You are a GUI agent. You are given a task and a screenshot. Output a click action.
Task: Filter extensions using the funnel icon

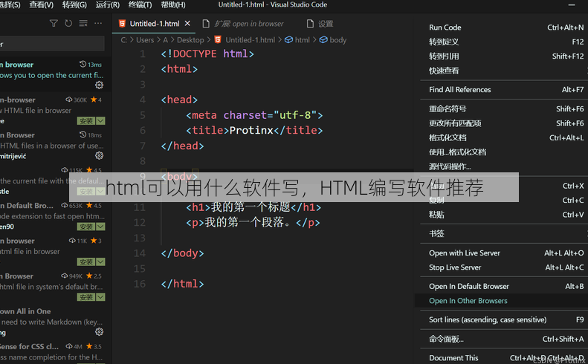(x=54, y=24)
